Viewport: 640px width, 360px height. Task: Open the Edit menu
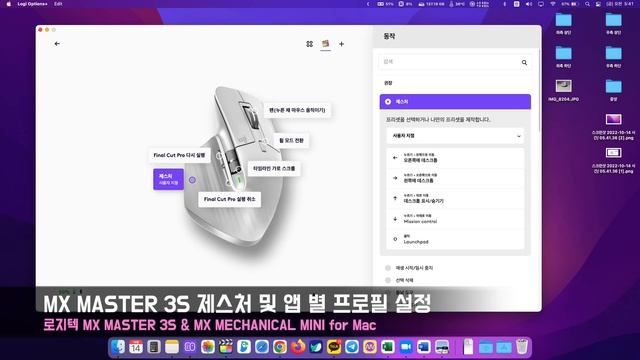(58, 4)
